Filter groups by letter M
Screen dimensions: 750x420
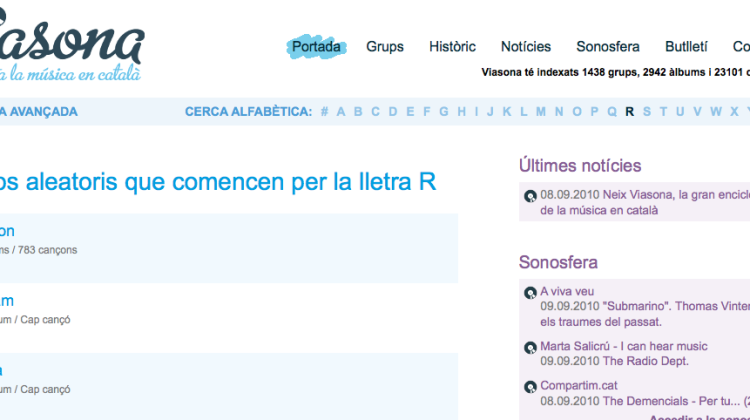(x=541, y=111)
